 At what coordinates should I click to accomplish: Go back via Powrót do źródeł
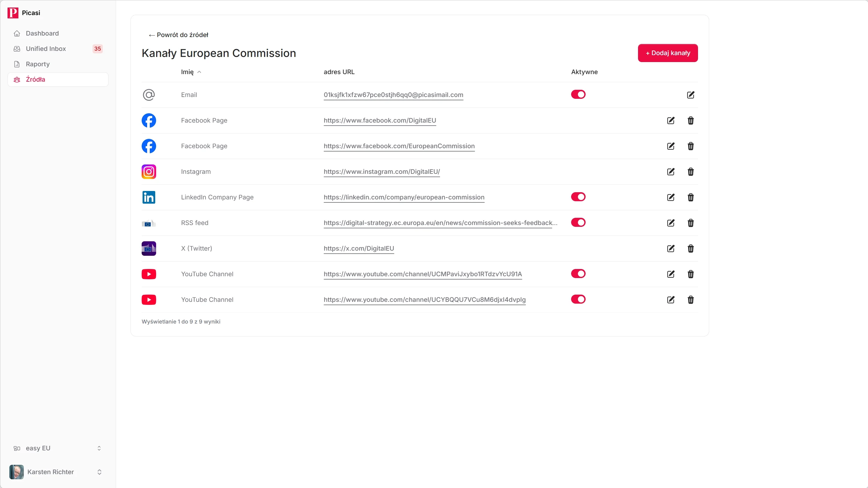coord(178,35)
